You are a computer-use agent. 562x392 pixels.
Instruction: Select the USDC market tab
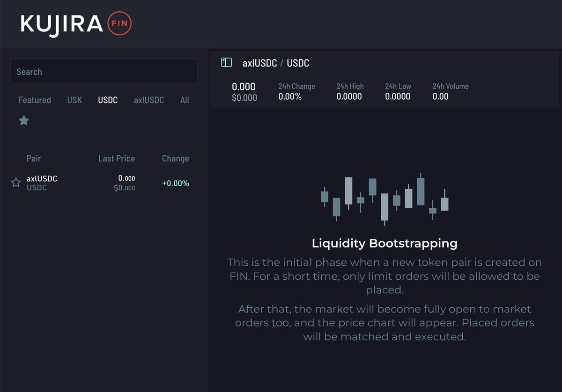[x=108, y=100]
